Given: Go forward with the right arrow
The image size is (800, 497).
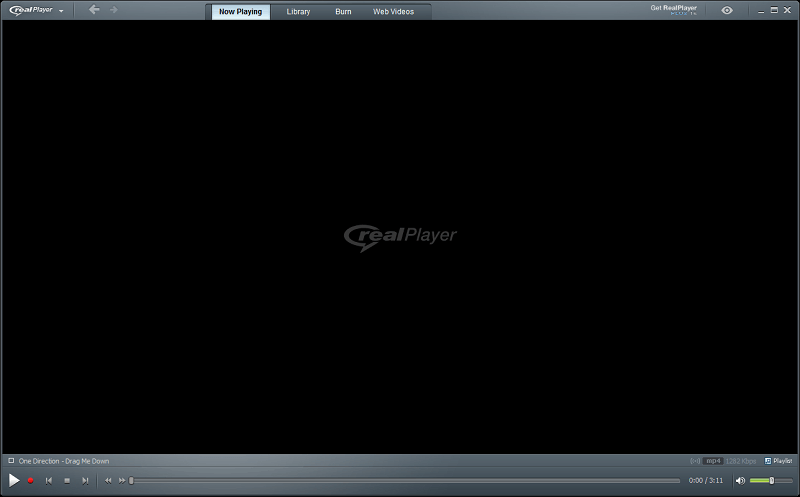Looking at the screenshot, I should [x=114, y=10].
